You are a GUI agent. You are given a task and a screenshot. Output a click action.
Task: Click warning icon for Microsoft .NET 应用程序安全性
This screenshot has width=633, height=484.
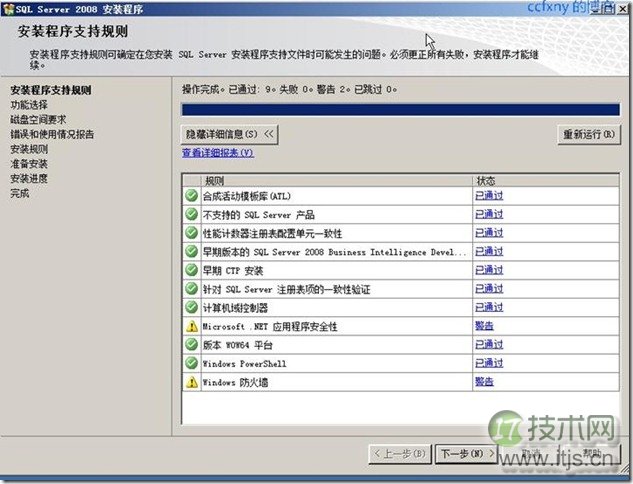(192, 326)
